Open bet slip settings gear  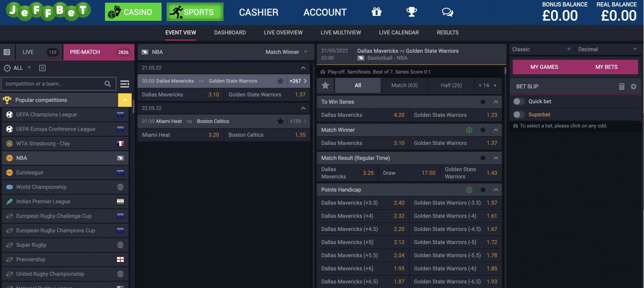634,87
